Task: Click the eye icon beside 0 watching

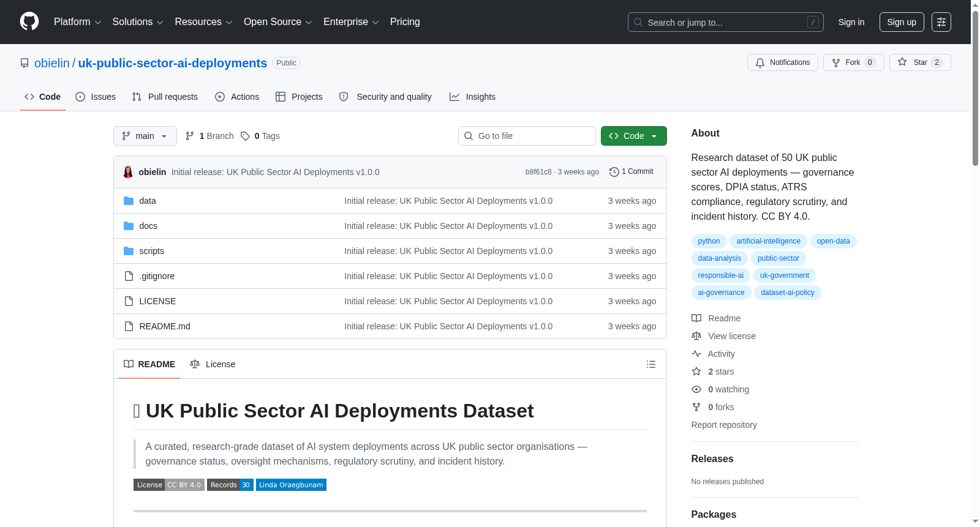Action: (696, 389)
